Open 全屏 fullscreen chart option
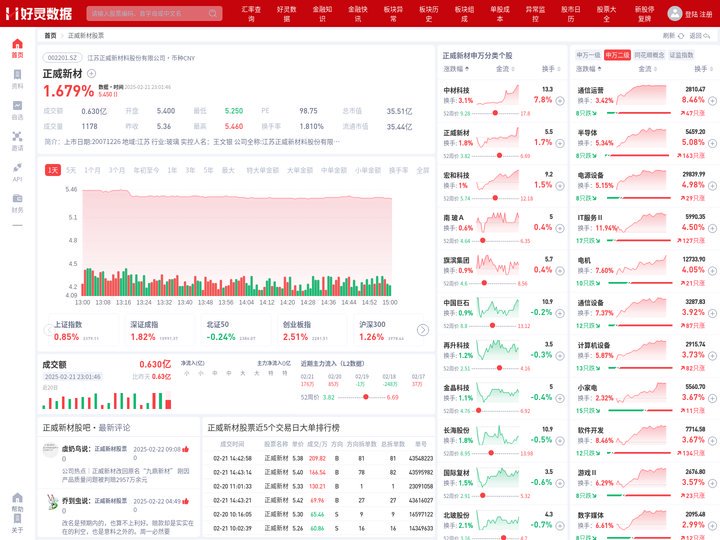720x540 pixels. click(422, 170)
